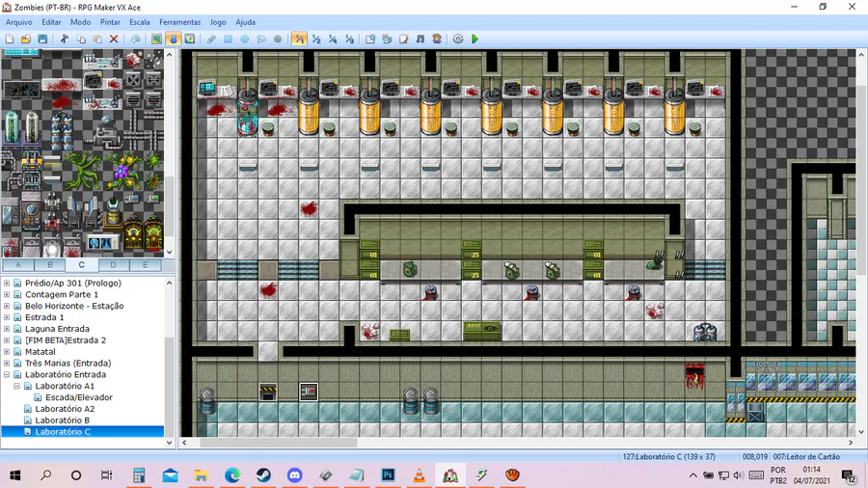This screenshot has height=488, width=868.
Task: Select the Flood Fill tool
Action: (x=261, y=39)
